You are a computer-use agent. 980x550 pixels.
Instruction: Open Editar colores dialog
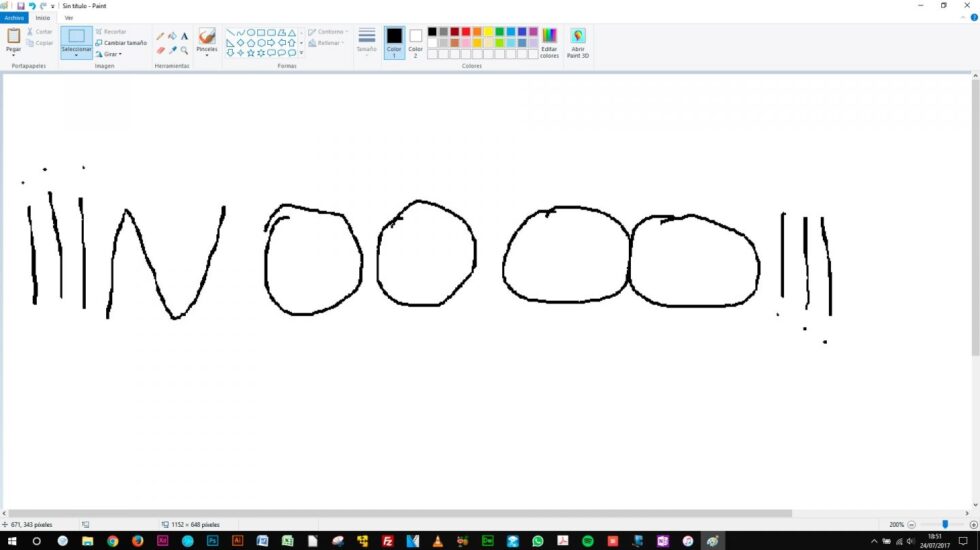pos(549,43)
